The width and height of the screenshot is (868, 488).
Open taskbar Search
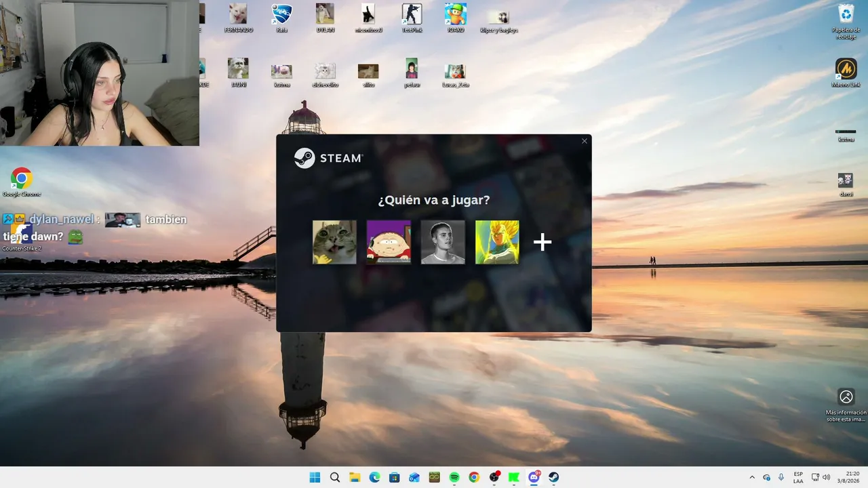click(x=335, y=477)
